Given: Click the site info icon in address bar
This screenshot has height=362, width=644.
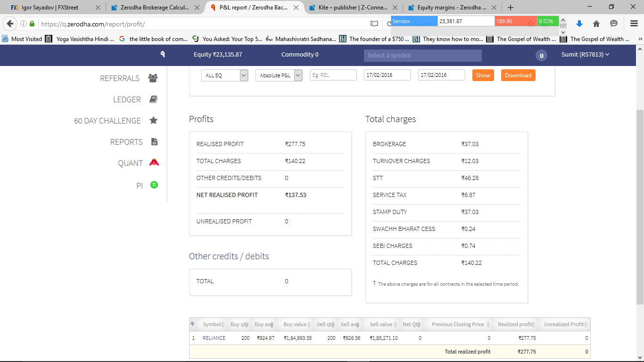Looking at the screenshot, I should pyautogui.click(x=24, y=24).
